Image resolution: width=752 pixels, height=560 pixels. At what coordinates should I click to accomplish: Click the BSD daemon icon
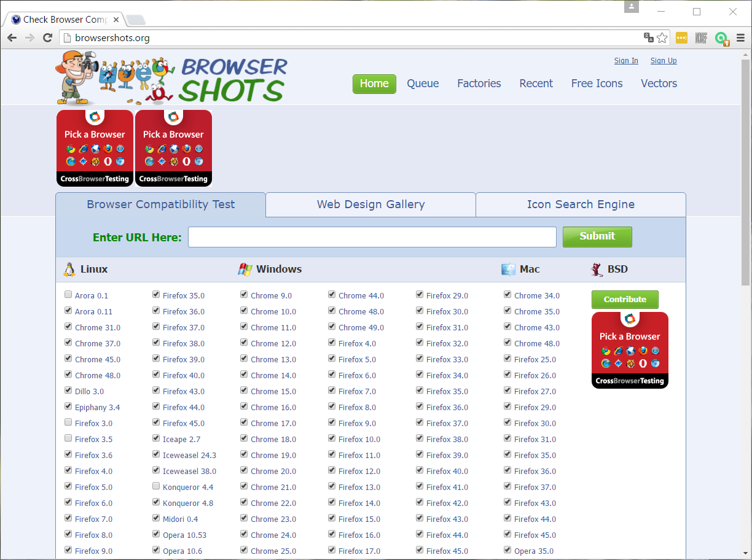[x=597, y=269]
